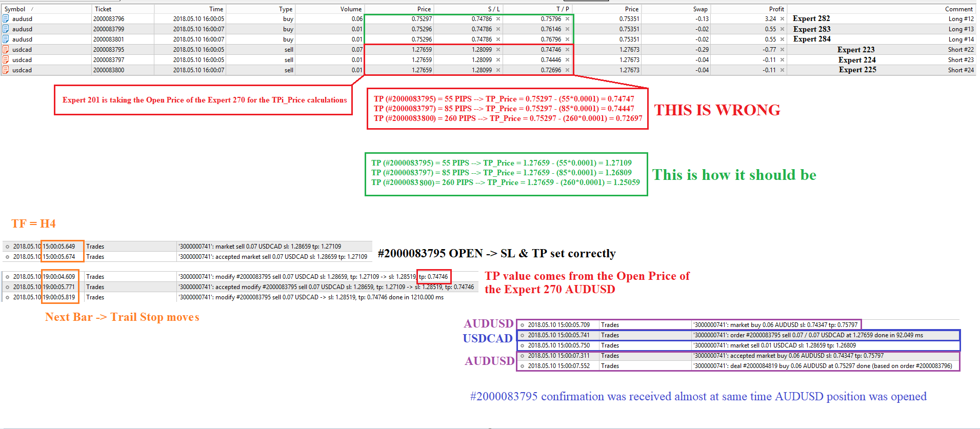Close the position with profit 3.24
This screenshot has width=980, height=429.
pyautogui.click(x=782, y=19)
